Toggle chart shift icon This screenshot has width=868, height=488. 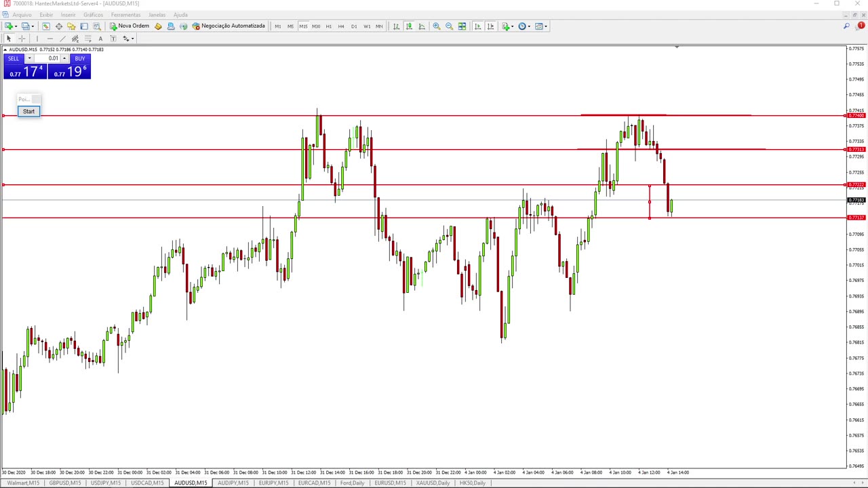point(491,26)
